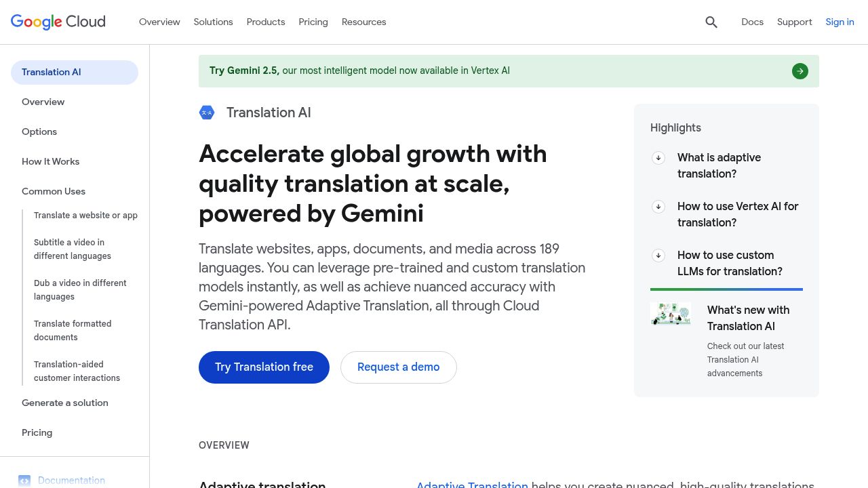Open the Products menu
The width and height of the screenshot is (868, 488).
pyautogui.click(x=265, y=22)
